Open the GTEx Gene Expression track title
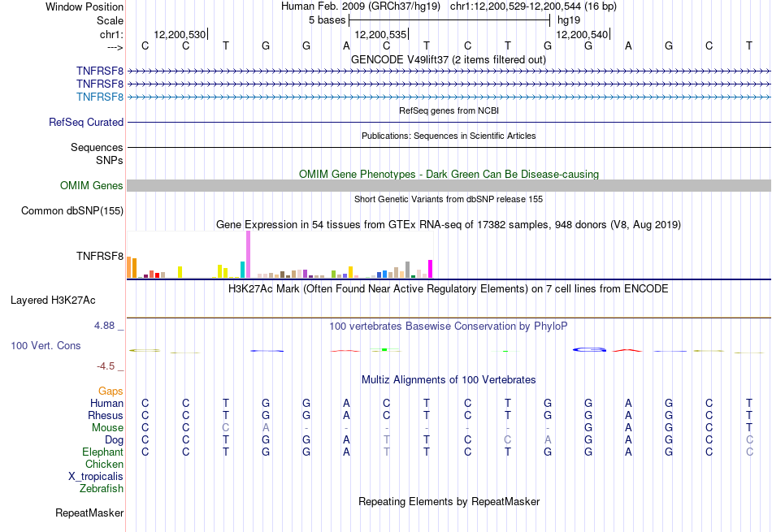The width and height of the screenshot is (772, 532). [x=449, y=224]
